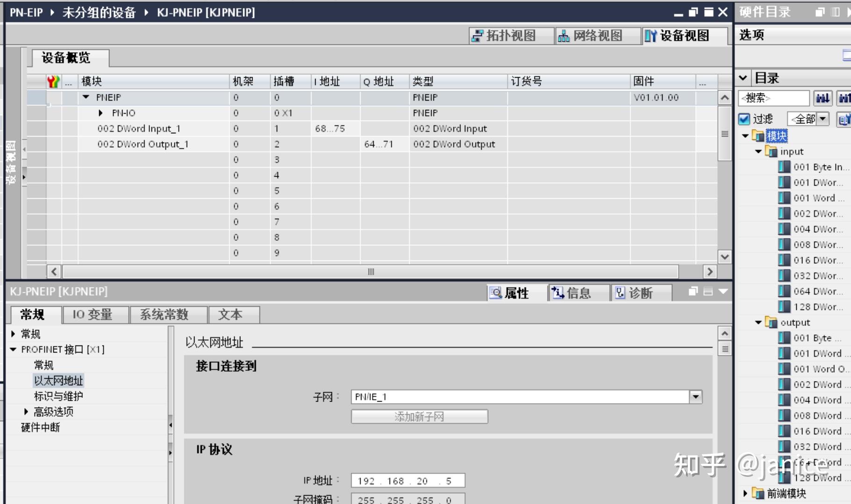Open the topology view (拓扑视图)
851x504 pixels.
510,35
